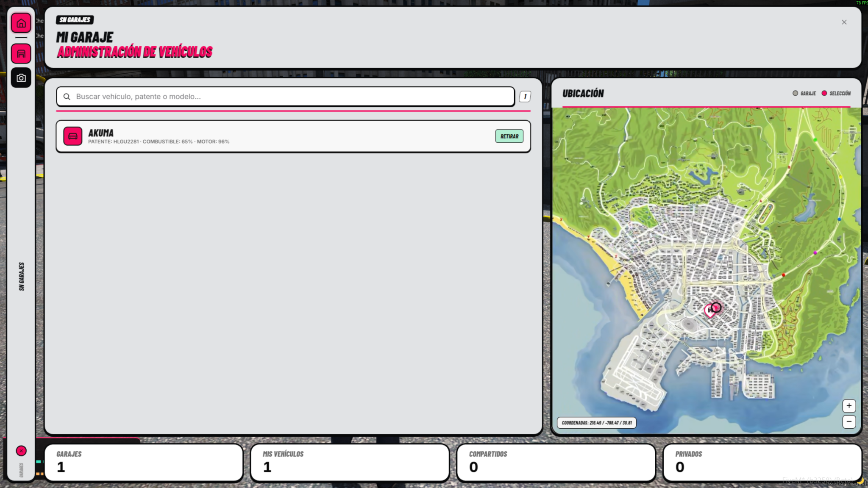Open the Privados stat card

point(762,463)
